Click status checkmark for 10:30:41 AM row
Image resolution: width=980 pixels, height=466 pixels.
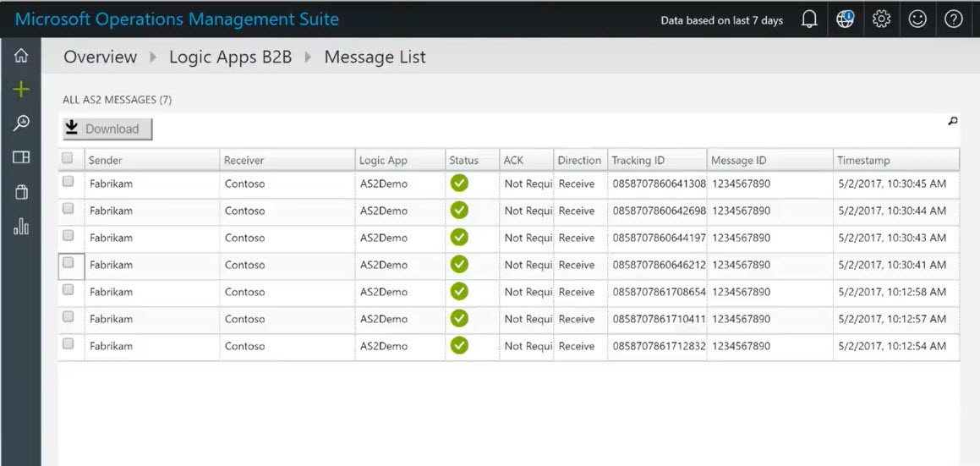click(x=459, y=265)
